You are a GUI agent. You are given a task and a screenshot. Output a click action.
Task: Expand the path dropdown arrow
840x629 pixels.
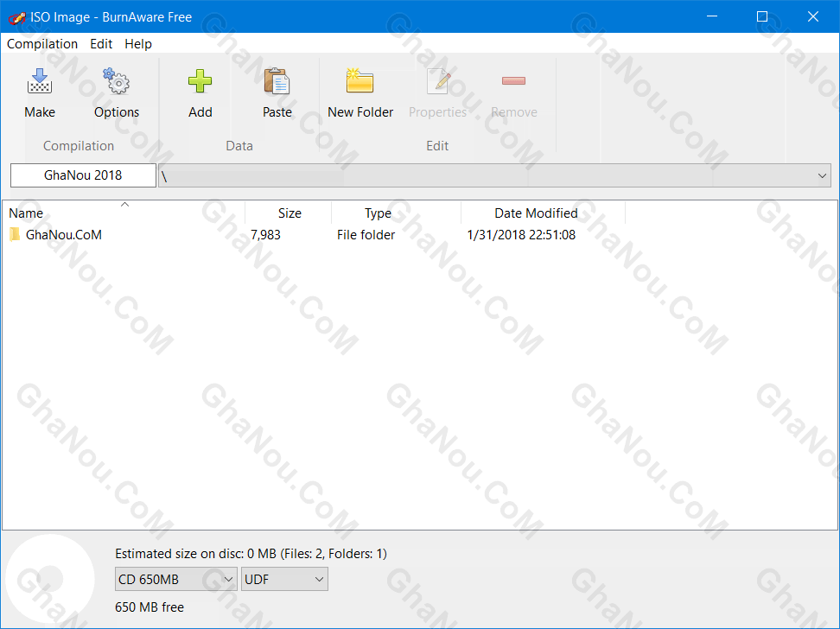pyautogui.click(x=822, y=175)
